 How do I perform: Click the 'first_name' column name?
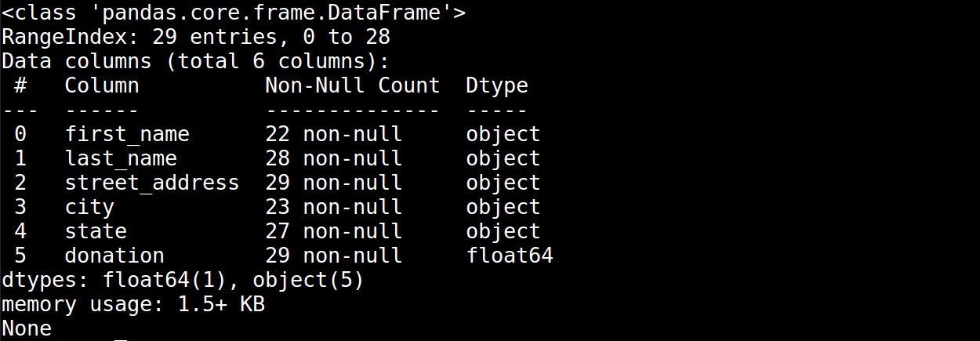coord(126,134)
